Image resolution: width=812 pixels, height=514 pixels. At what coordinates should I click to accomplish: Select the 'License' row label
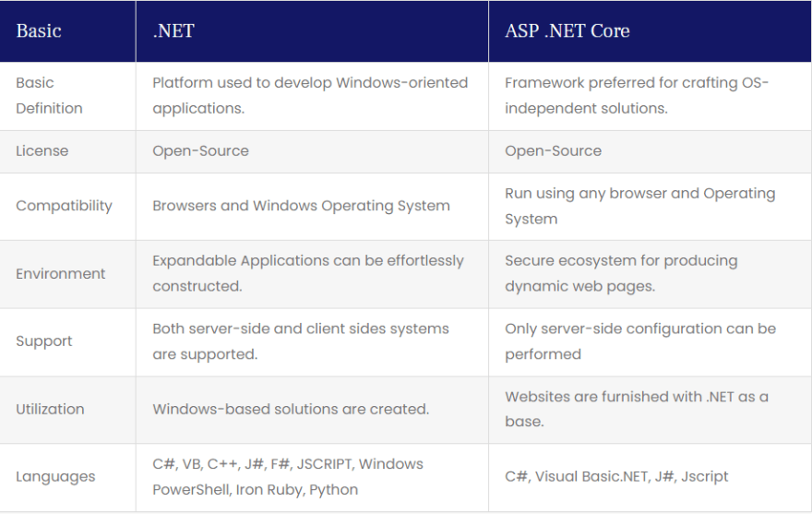point(42,150)
